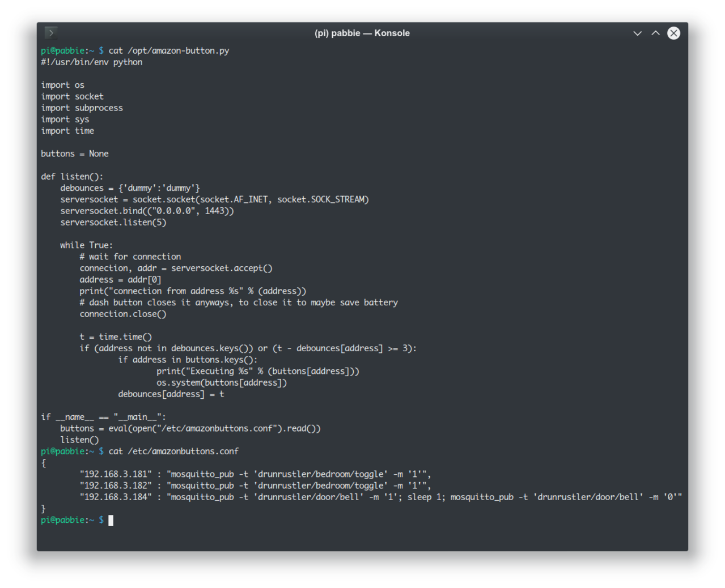
Task: Click the 'connection.close()' line
Action: tap(123, 314)
